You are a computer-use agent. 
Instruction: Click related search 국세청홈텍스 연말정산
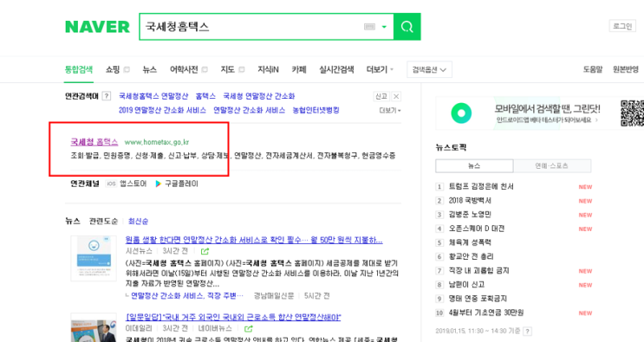pyautogui.click(x=153, y=96)
